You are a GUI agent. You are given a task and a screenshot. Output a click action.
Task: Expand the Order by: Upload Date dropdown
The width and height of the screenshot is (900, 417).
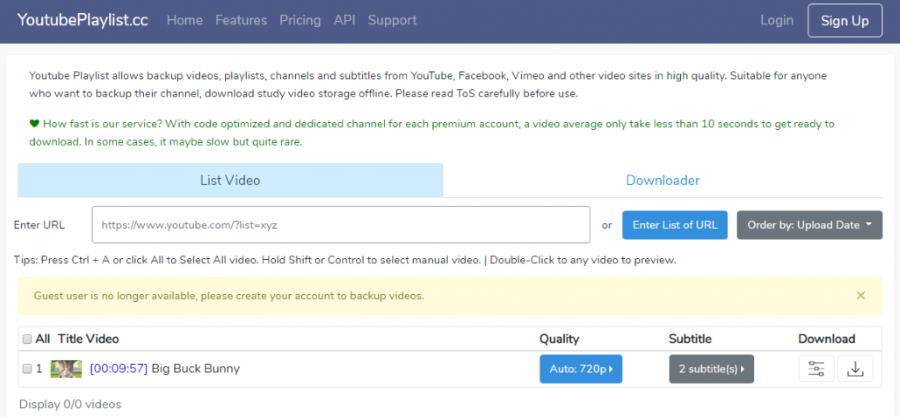(809, 225)
